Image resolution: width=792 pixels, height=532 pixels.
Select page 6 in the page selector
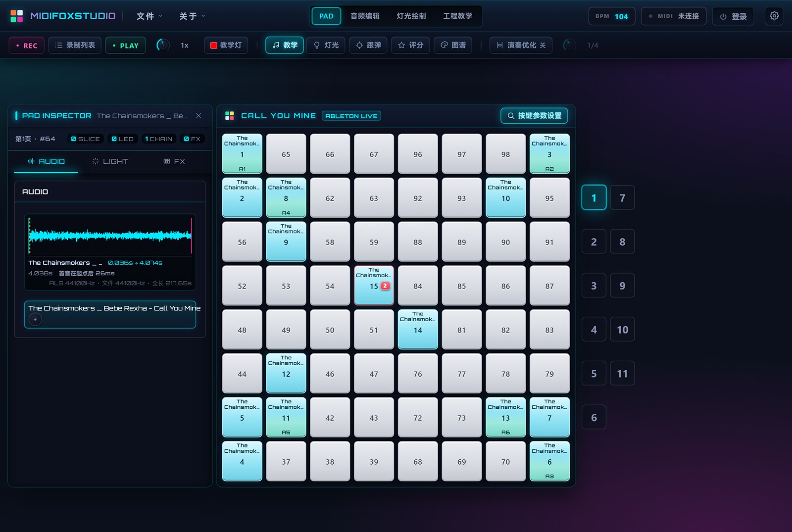[594, 418]
